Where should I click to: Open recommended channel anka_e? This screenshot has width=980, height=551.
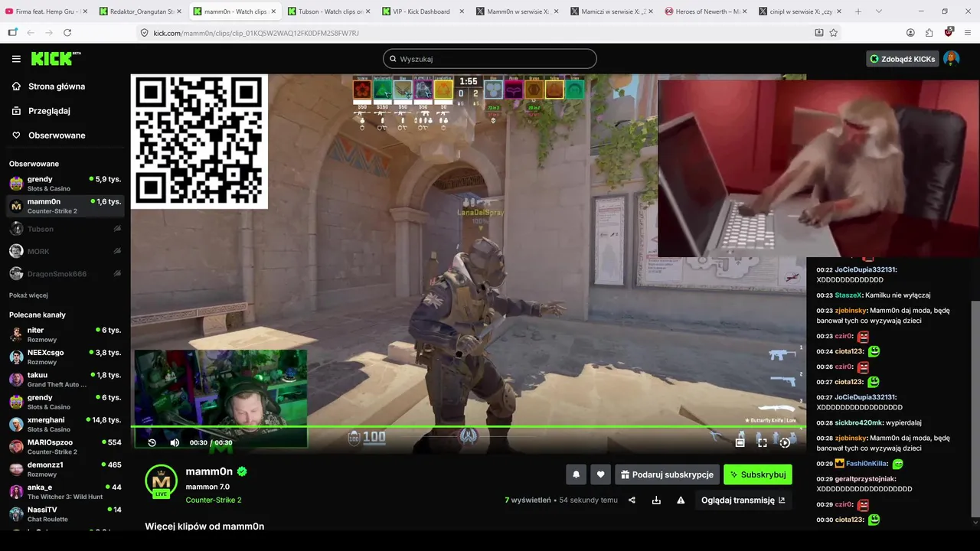(x=64, y=491)
